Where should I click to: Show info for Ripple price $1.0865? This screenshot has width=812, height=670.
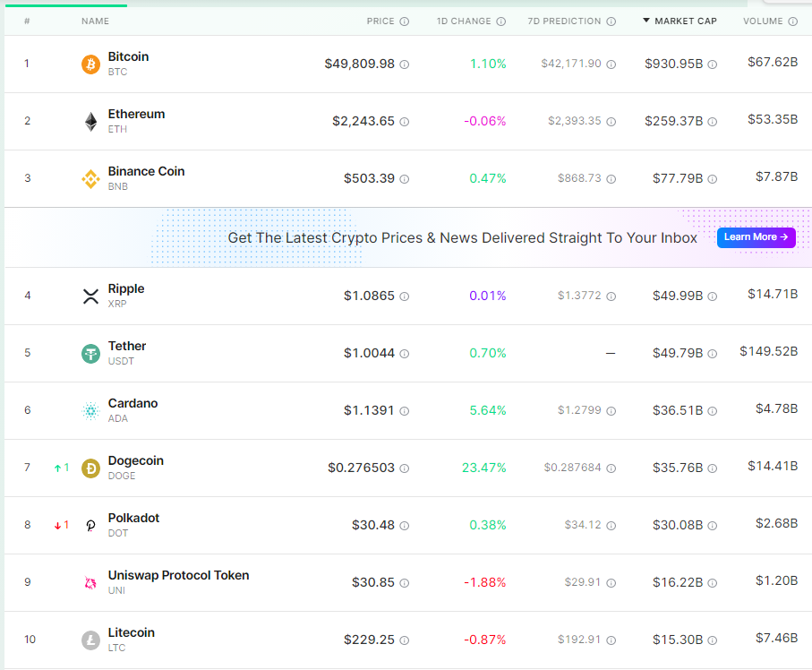[x=405, y=296]
